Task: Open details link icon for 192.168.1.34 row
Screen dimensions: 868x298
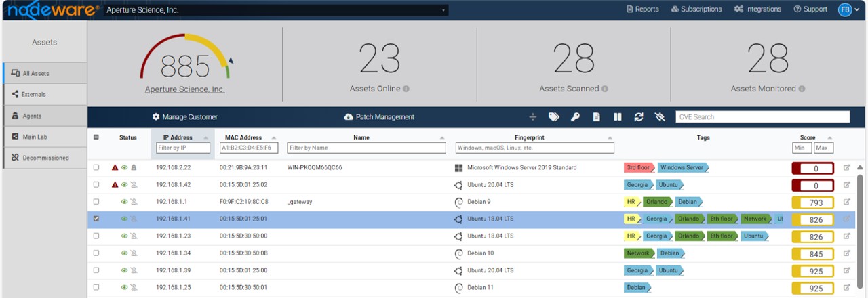Action: click(846, 253)
